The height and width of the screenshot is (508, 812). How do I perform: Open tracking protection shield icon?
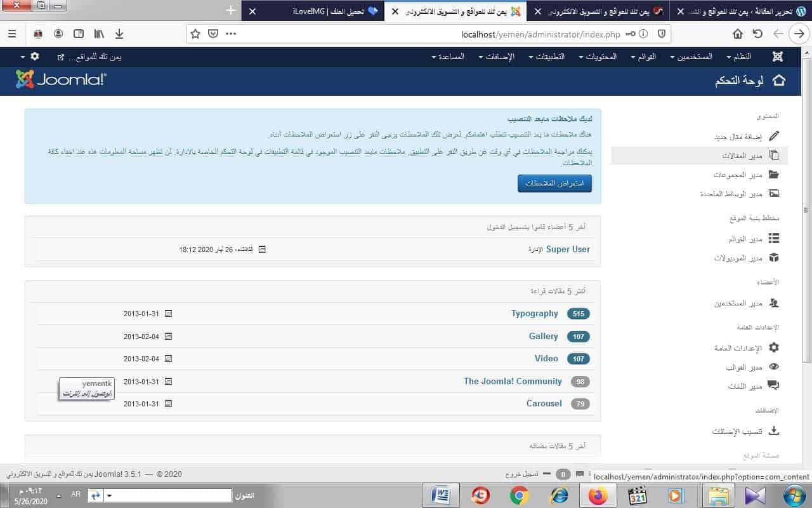point(661,34)
